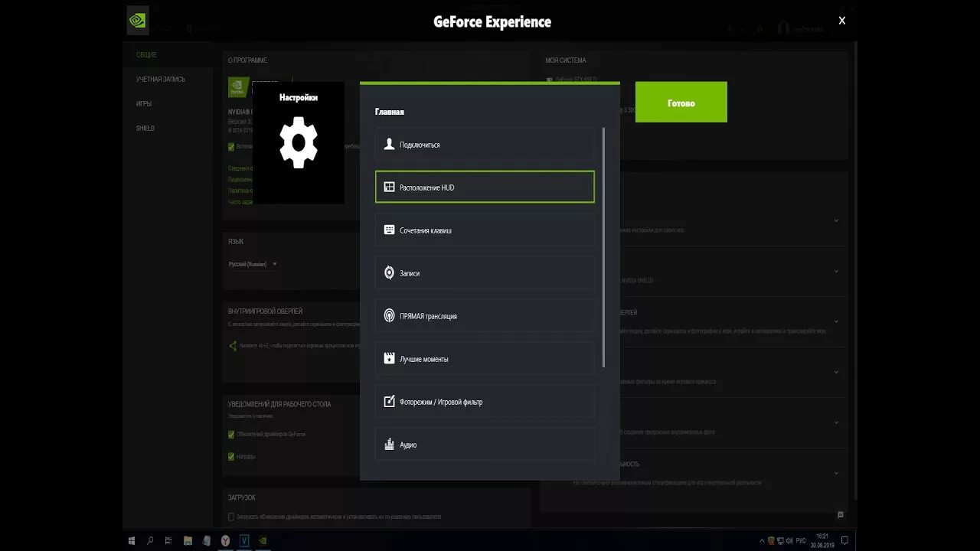Close the overlay with the X
This screenshot has height=551, width=980.
click(x=842, y=21)
